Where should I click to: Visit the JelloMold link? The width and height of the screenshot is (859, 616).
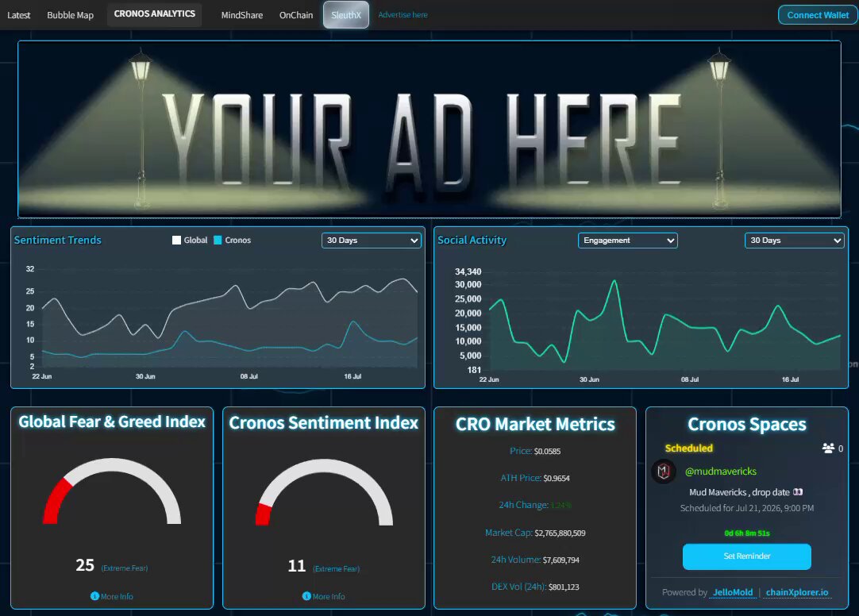pos(733,592)
